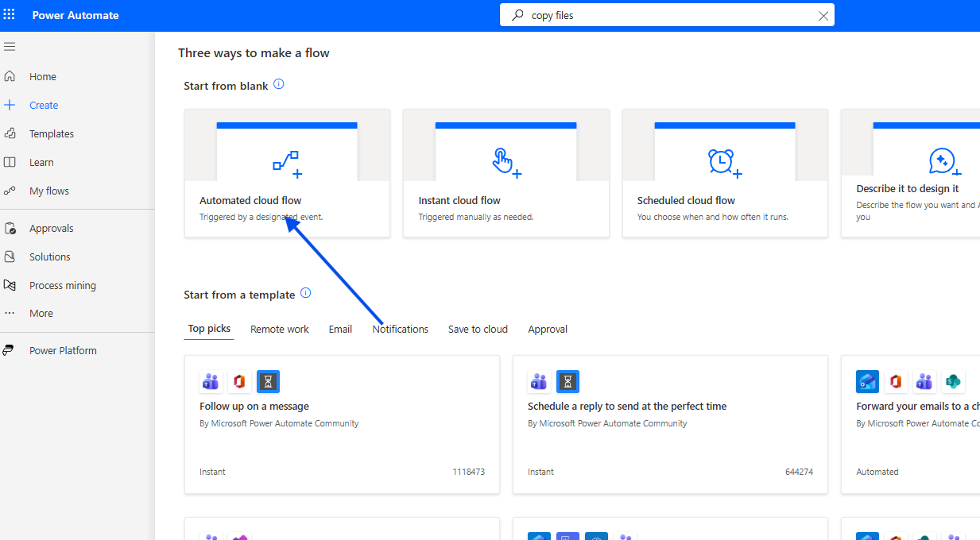980x540 pixels.
Task: Click in the copy files search field
Action: 668,15
